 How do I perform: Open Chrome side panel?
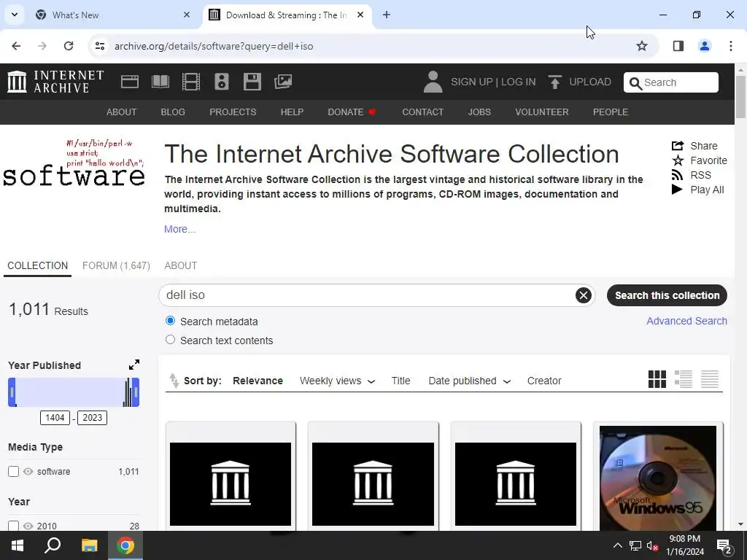678,46
